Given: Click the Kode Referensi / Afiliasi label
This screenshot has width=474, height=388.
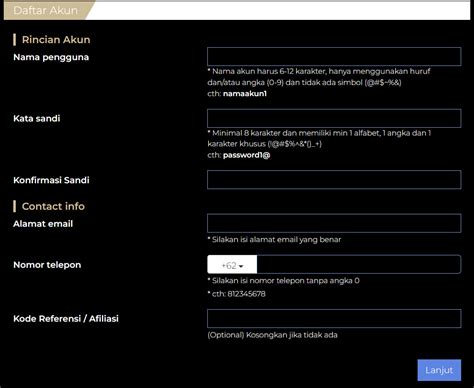Looking at the screenshot, I should tap(66, 319).
